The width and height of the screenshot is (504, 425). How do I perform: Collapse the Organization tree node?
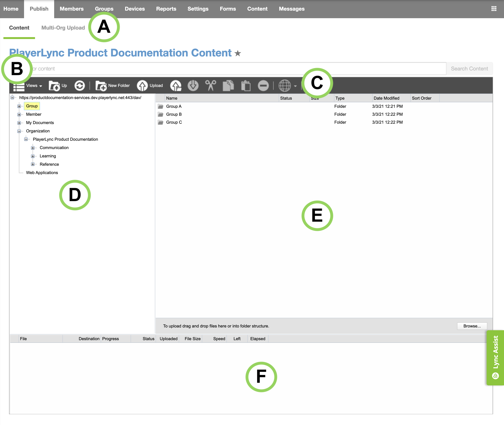(x=19, y=131)
